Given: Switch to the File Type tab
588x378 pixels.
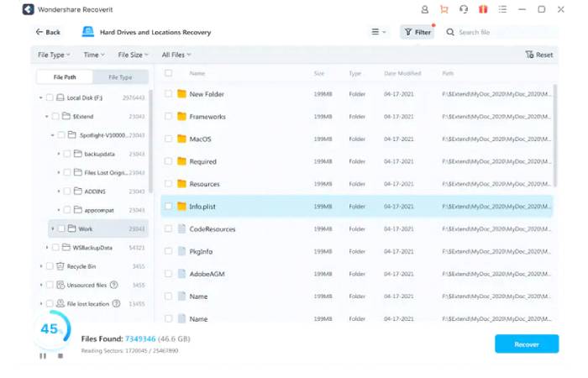Looking at the screenshot, I should [x=120, y=77].
